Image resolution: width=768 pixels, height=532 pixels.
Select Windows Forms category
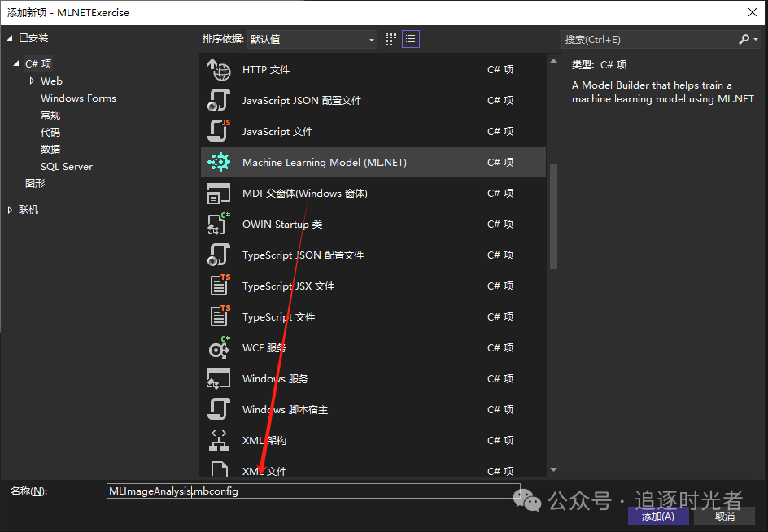[x=78, y=98]
